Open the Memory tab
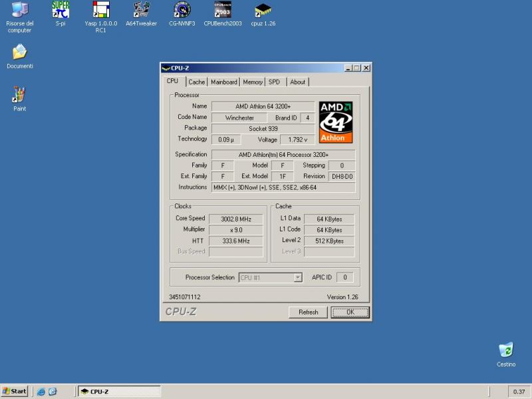The height and width of the screenshot is (399, 532). (253, 82)
